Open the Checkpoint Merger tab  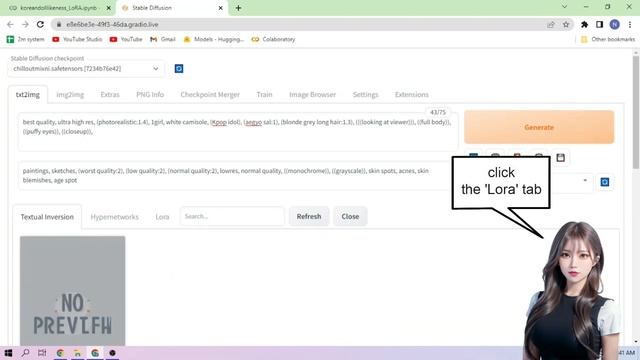[210, 95]
